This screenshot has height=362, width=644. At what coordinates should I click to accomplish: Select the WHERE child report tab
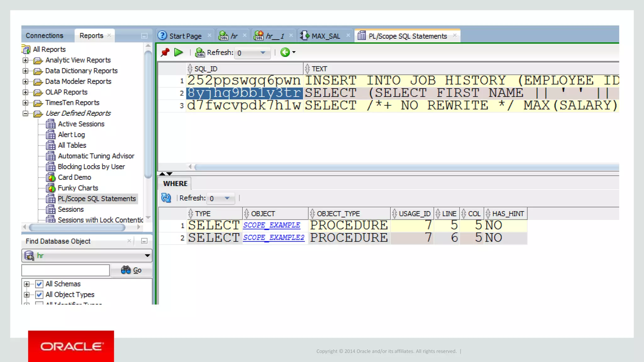coord(175,184)
